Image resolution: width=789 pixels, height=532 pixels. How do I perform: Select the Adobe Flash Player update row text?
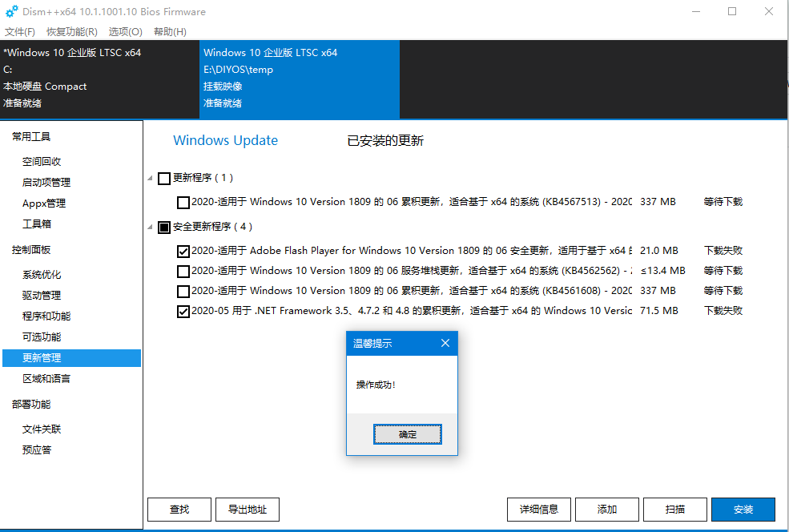pos(412,251)
